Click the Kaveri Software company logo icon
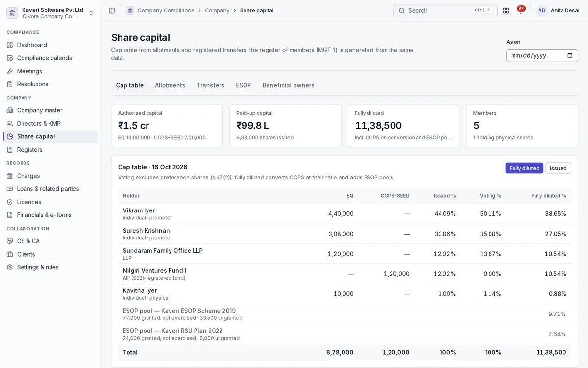This screenshot has height=368, width=588. [x=12, y=13]
